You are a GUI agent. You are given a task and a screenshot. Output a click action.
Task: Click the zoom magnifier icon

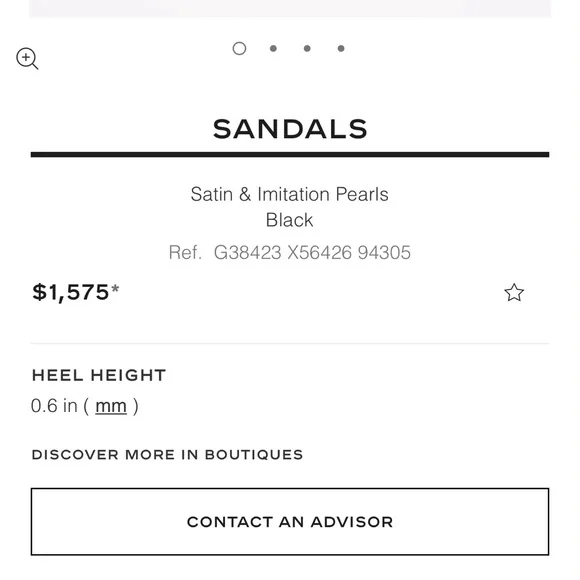coord(27,58)
